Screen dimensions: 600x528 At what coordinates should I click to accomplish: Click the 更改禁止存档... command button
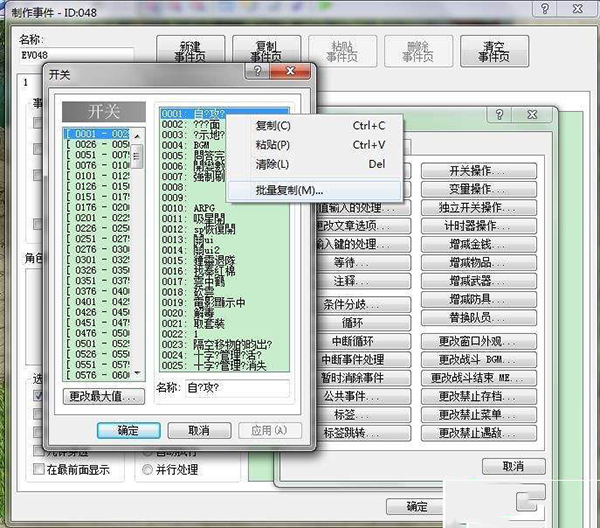(x=479, y=396)
